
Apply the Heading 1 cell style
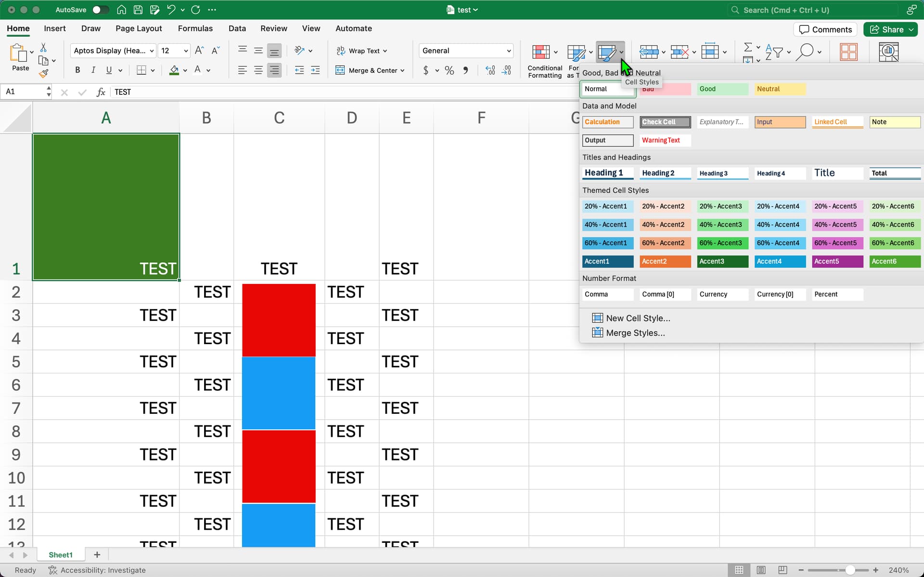pyautogui.click(x=608, y=173)
